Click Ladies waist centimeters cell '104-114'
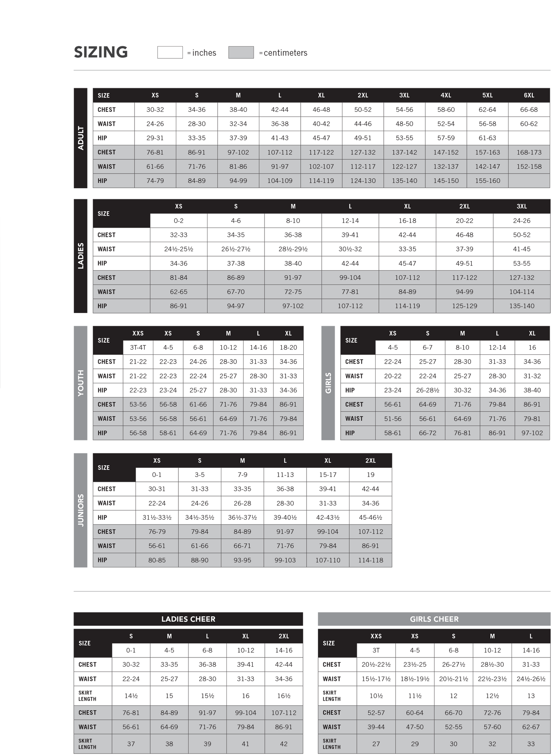Image resolution: width=553 pixels, height=756 pixels. click(x=522, y=292)
